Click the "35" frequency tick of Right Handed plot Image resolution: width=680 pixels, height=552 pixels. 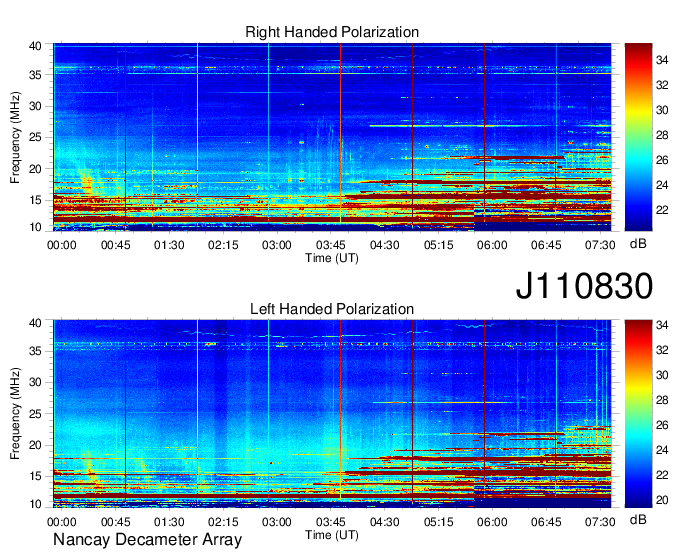pos(35,75)
